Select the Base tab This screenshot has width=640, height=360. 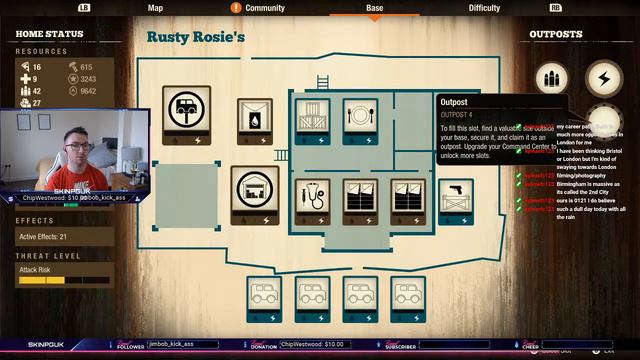[374, 8]
